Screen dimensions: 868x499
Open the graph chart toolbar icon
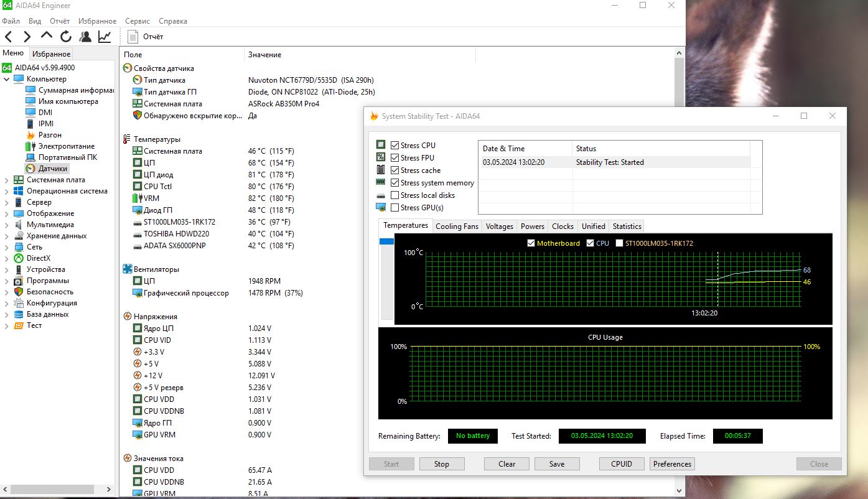[x=105, y=37]
